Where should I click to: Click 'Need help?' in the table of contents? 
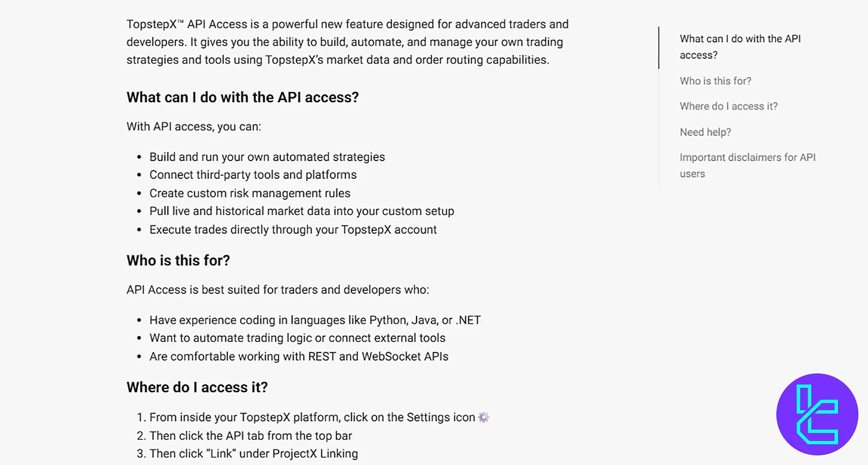pos(705,132)
